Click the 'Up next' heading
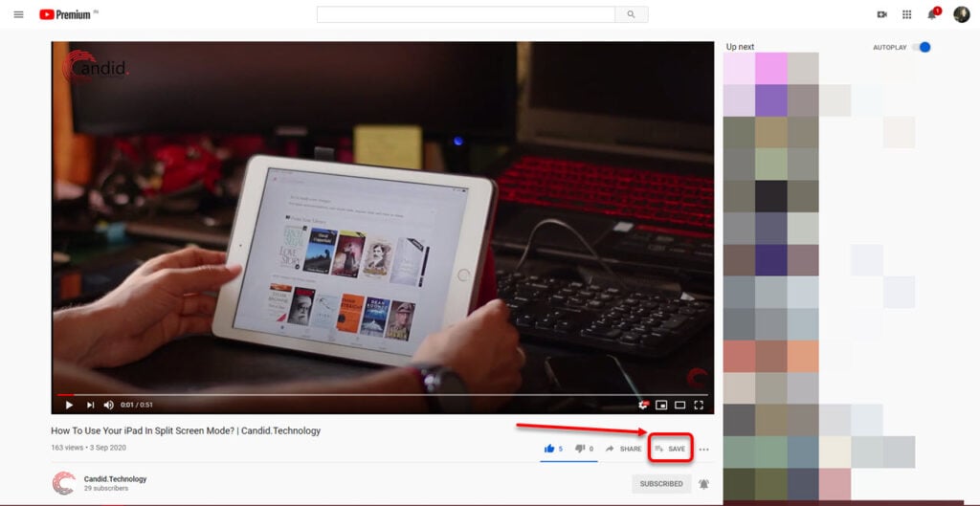 740,47
